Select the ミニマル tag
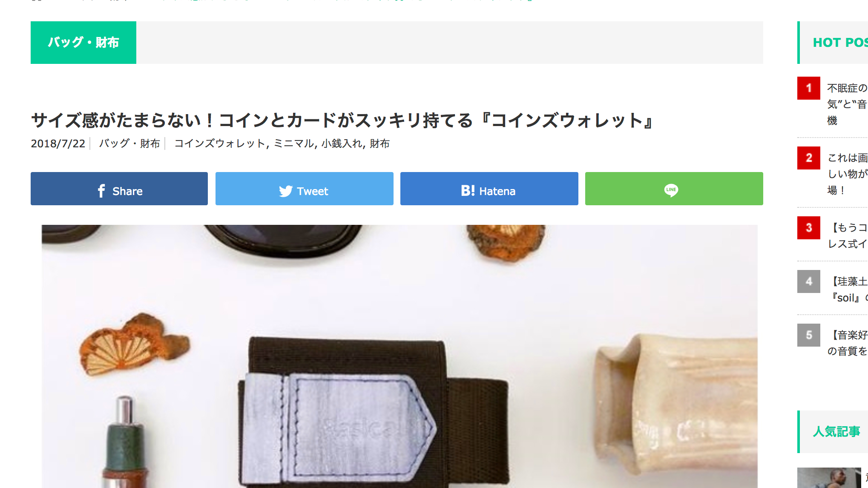The width and height of the screenshot is (868, 488). click(293, 144)
